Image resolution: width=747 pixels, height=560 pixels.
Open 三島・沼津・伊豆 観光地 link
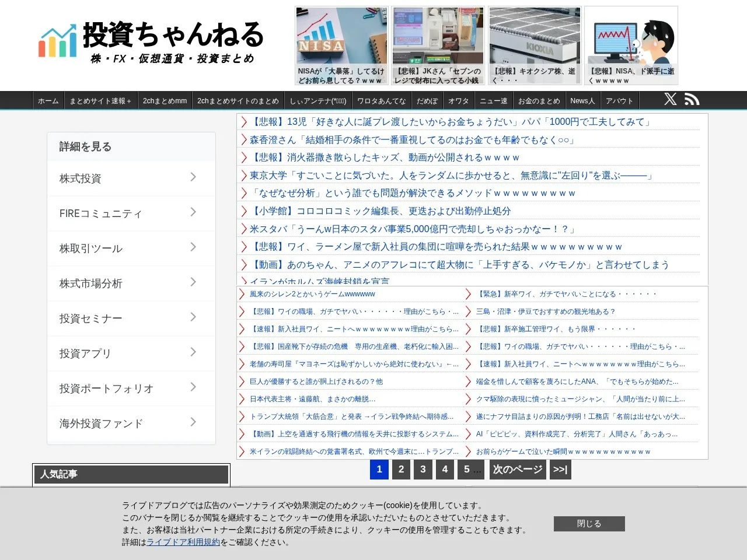coord(546,311)
